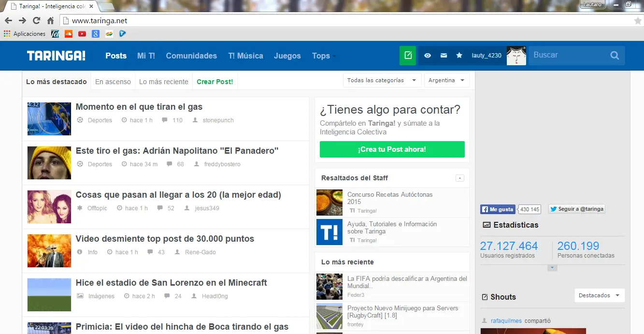
Task: Click the Facebook Me gusta button
Action: click(x=498, y=209)
